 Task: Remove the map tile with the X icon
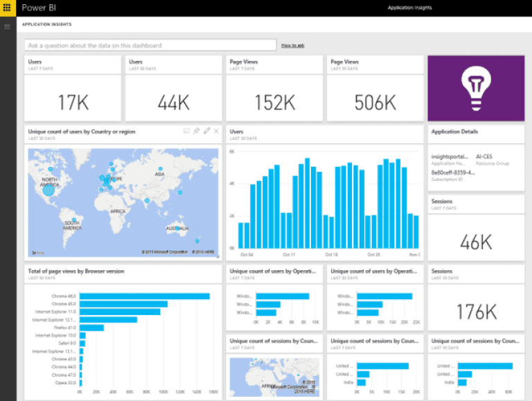pos(216,131)
